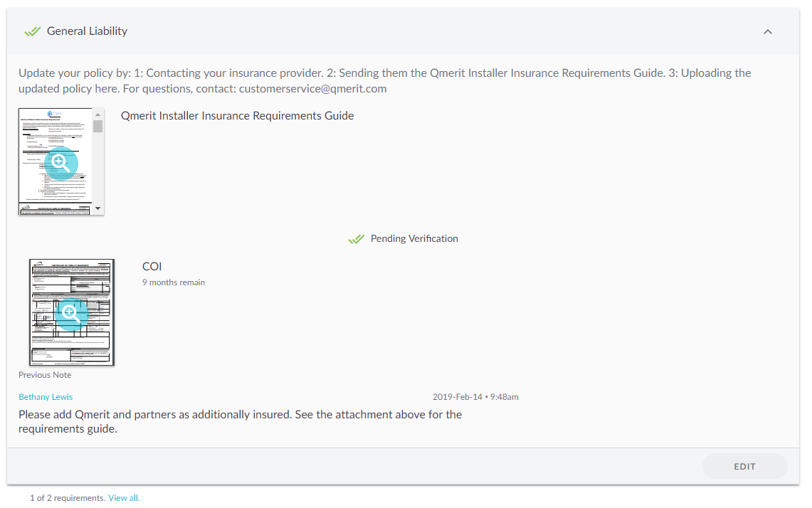Screen dimensions: 812x508
Task: Click the green double-check icon beside General Liability
Action: [x=32, y=31]
